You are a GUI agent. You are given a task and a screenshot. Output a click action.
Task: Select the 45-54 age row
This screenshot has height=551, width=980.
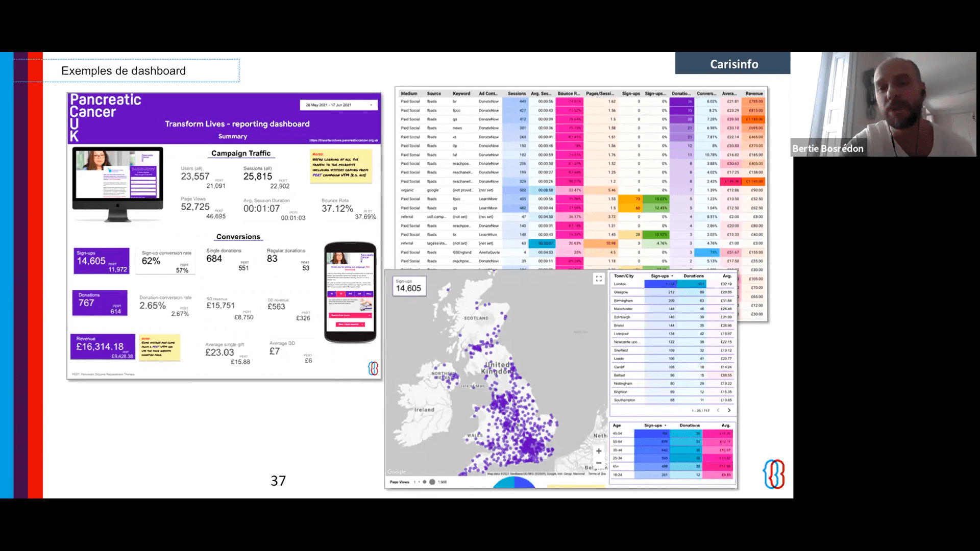672,433
